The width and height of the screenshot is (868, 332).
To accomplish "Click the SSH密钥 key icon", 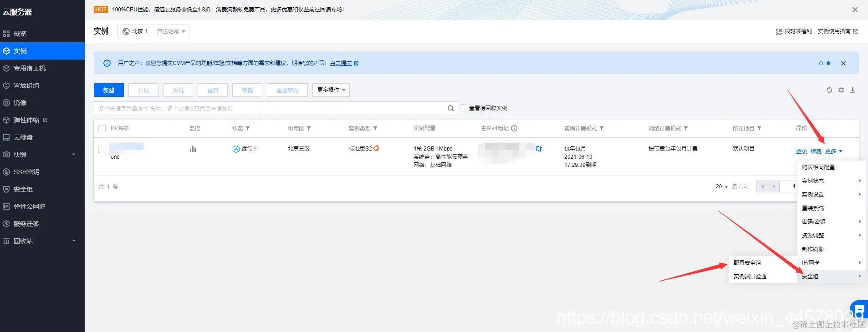I will pos(6,172).
